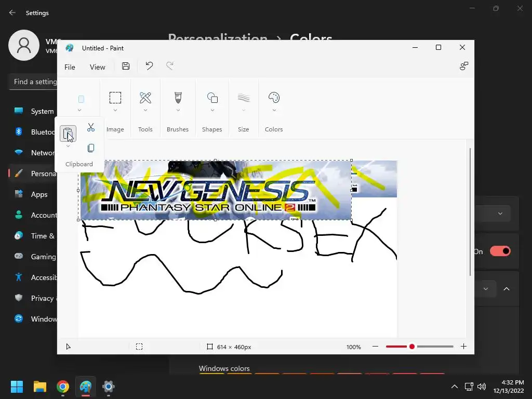Expand the Image group dropdown chevron

pos(115,110)
